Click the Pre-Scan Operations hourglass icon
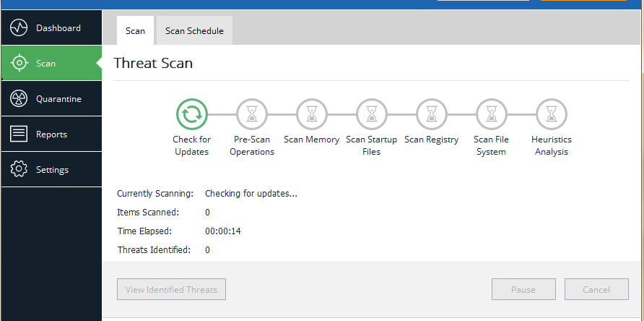 [x=252, y=114]
